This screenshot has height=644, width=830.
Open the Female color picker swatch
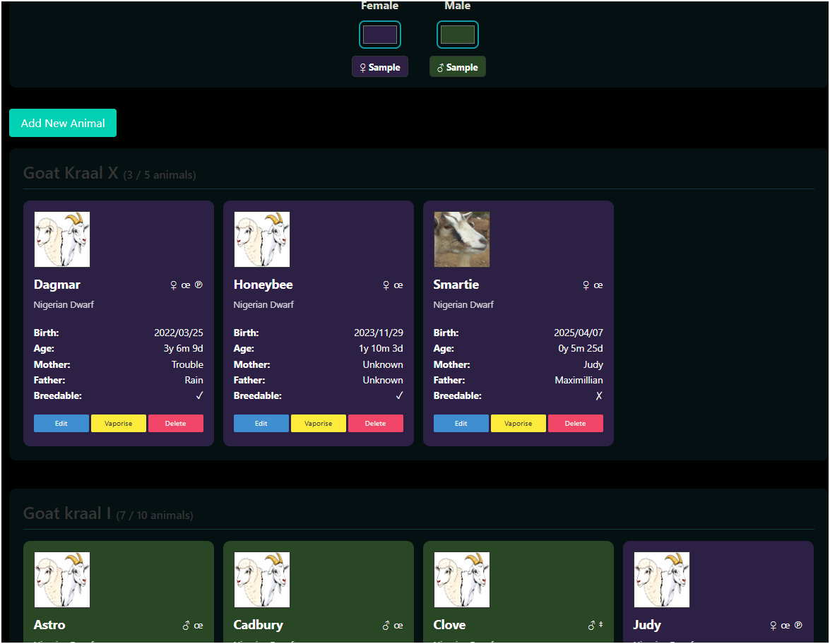(380, 35)
